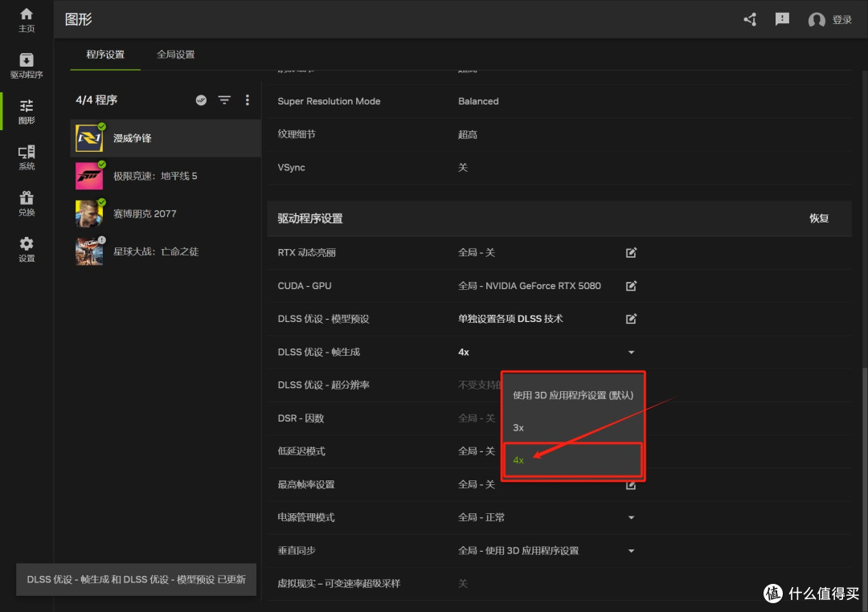Click the 登录 login link
The height and width of the screenshot is (612, 868).
pos(842,20)
